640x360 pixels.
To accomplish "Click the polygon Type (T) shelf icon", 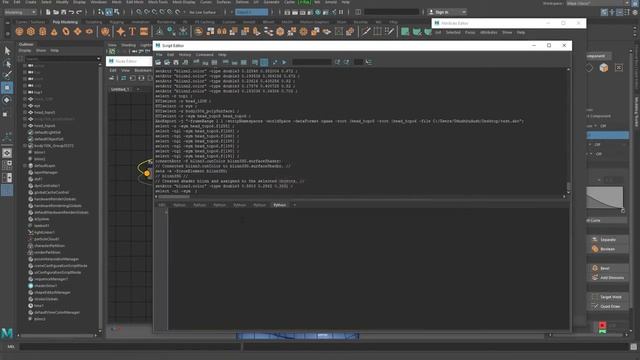I will (x=132, y=31).
